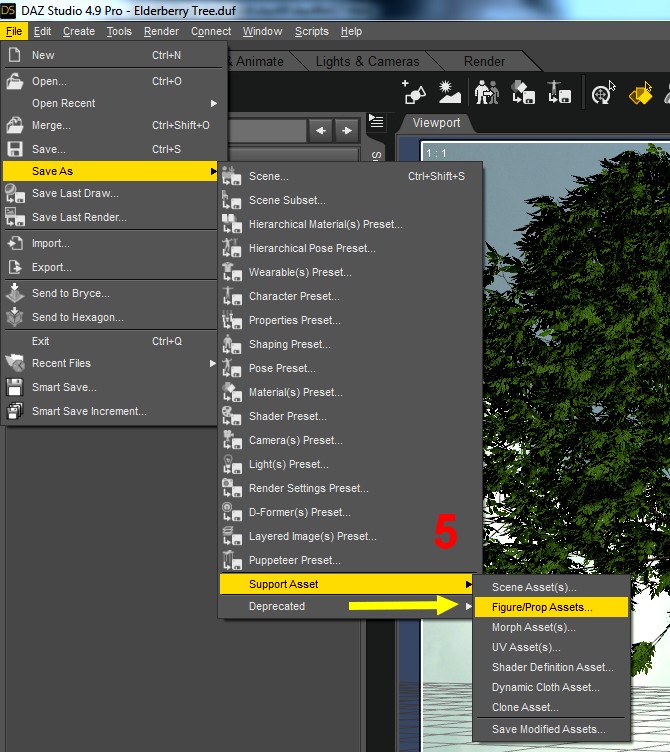Image resolution: width=670 pixels, height=752 pixels.
Task: Click the Smart Save Increment icon
Action: pyautogui.click(x=14, y=411)
